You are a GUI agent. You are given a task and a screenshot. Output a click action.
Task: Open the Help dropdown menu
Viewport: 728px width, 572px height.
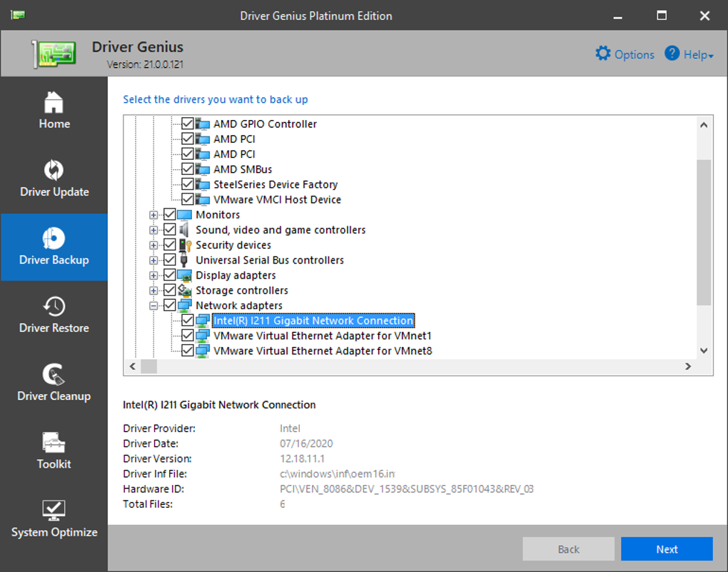click(689, 54)
